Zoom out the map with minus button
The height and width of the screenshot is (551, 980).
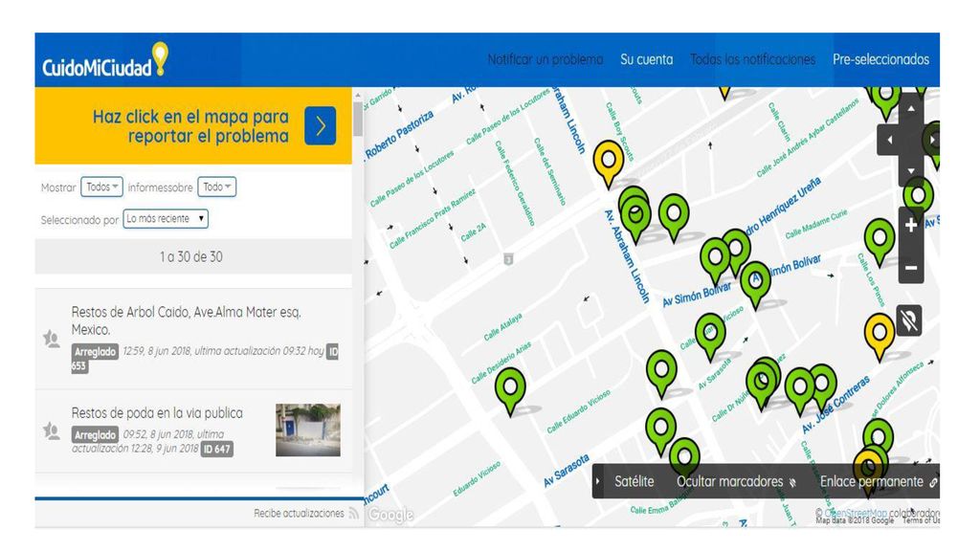911,268
